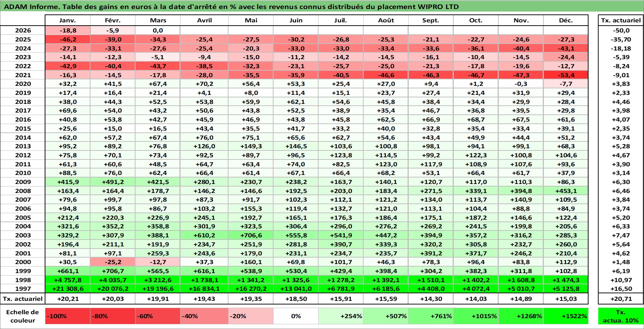Select the 0,0 cell in 2026
The height and width of the screenshot is (329, 644).
(158, 30)
